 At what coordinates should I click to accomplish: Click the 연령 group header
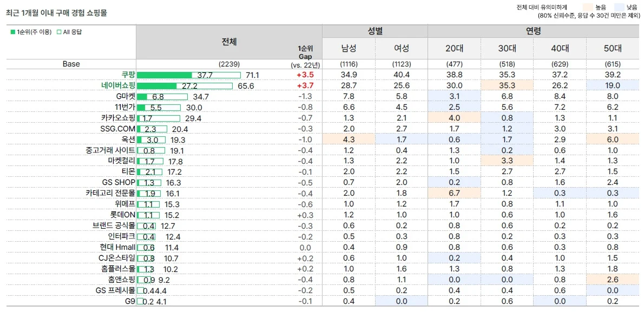534,31
